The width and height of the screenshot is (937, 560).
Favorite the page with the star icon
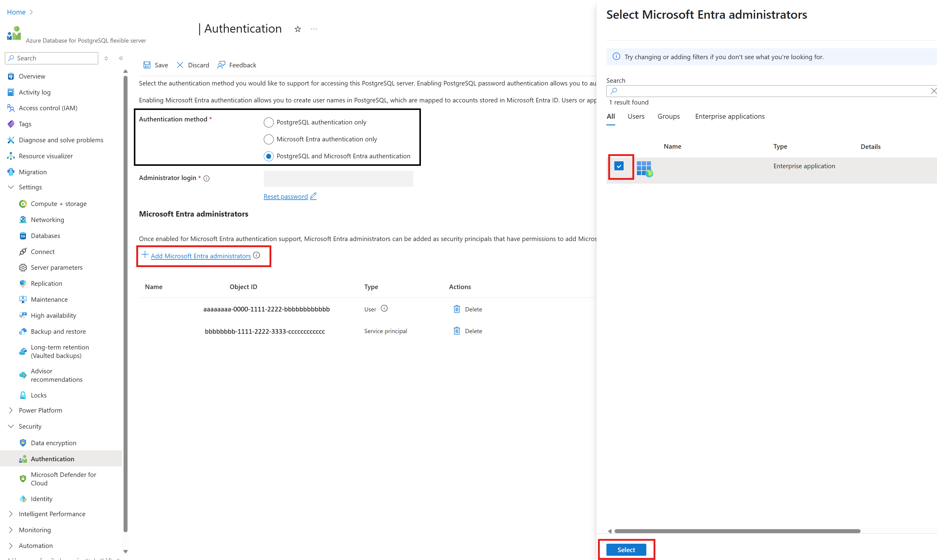point(298,29)
